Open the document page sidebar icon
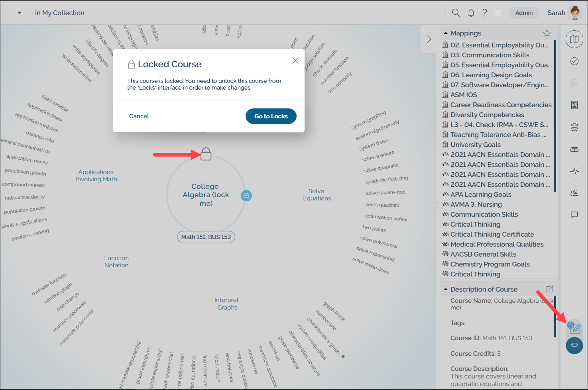588x390 pixels. (574, 105)
